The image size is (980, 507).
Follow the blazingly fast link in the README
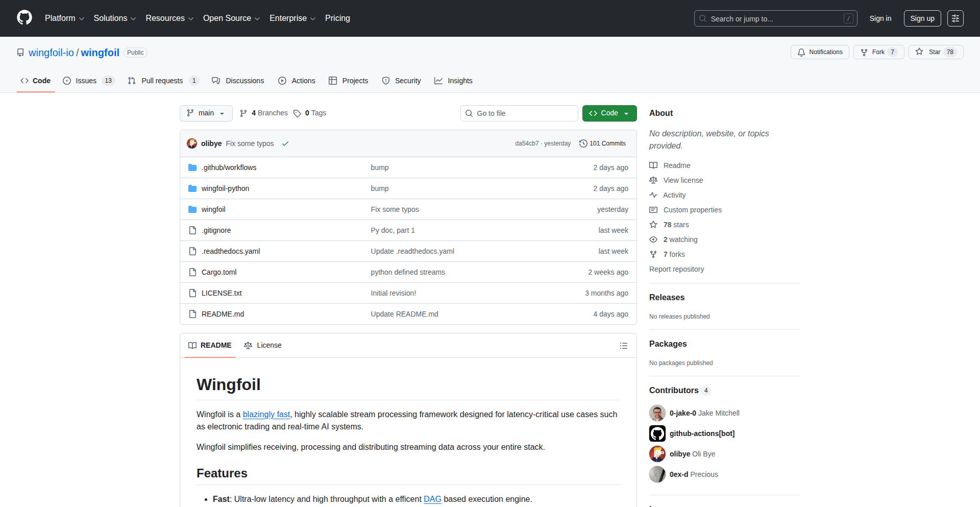pyautogui.click(x=266, y=414)
